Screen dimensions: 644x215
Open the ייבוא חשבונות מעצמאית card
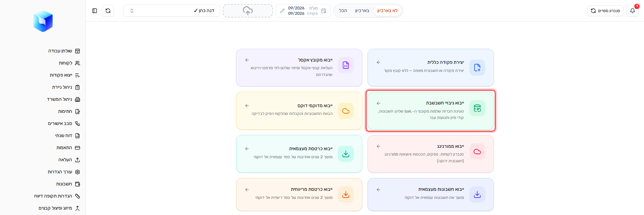click(x=431, y=195)
